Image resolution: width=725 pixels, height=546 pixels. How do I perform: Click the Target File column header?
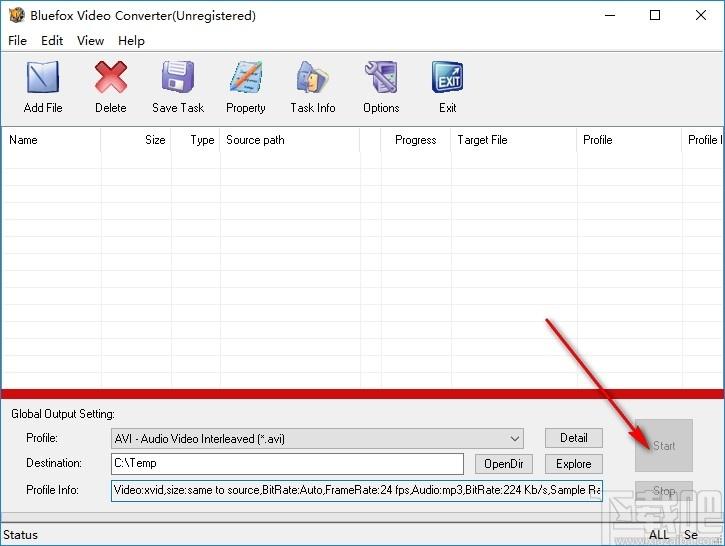pyautogui.click(x=514, y=140)
